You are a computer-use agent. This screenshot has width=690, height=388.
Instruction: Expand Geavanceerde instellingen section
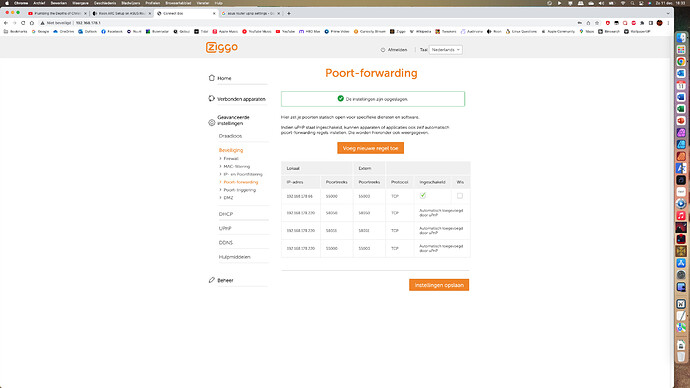point(233,121)
